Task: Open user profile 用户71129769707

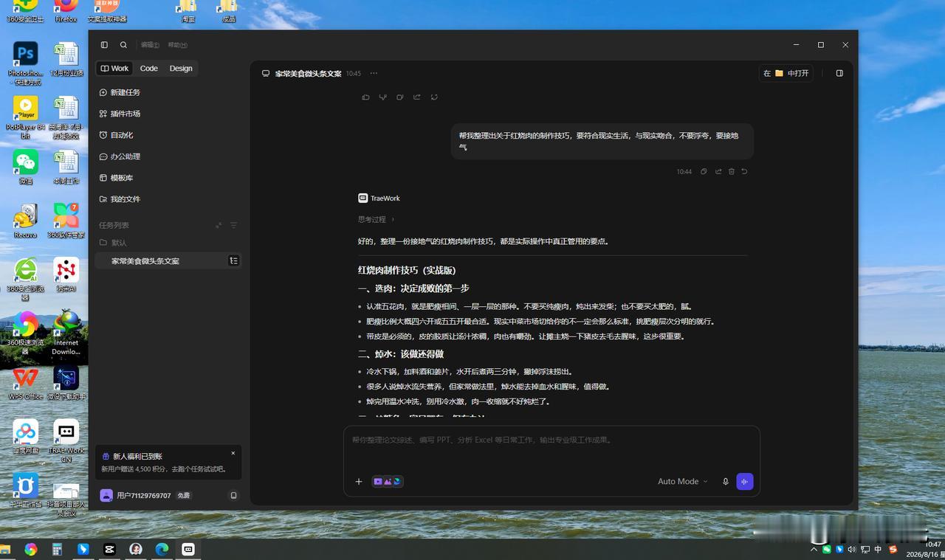Action: click(144, 496)
